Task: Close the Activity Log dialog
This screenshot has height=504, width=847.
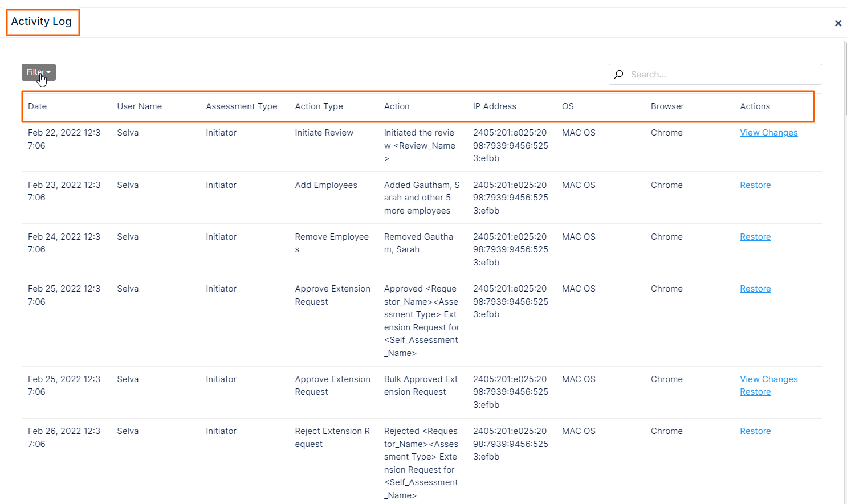Action: [838, 23]
